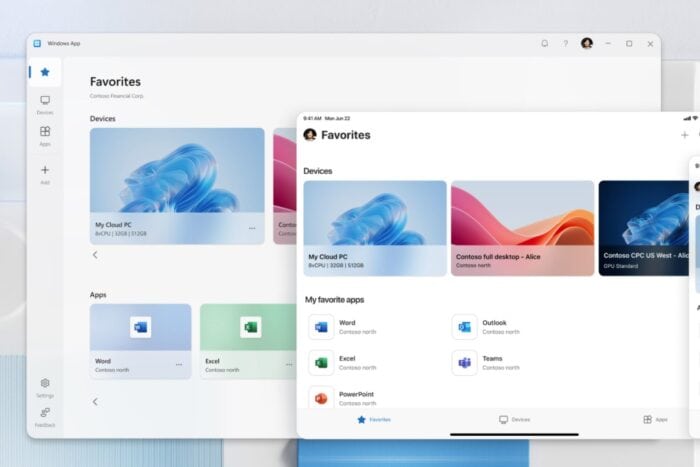This screenshot has height=467, width=700.
Task: Click the Devices heading on tablet
Action: 318,171
